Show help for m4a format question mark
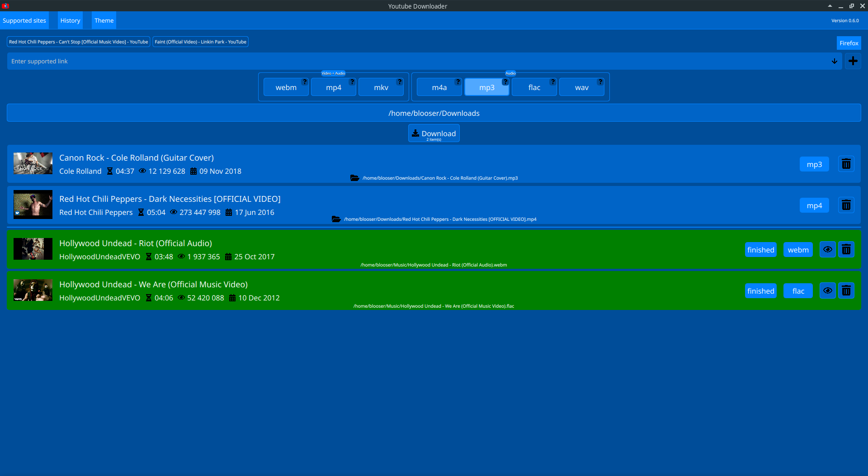Viewport: 868px width, 476px height. point(458,82)
